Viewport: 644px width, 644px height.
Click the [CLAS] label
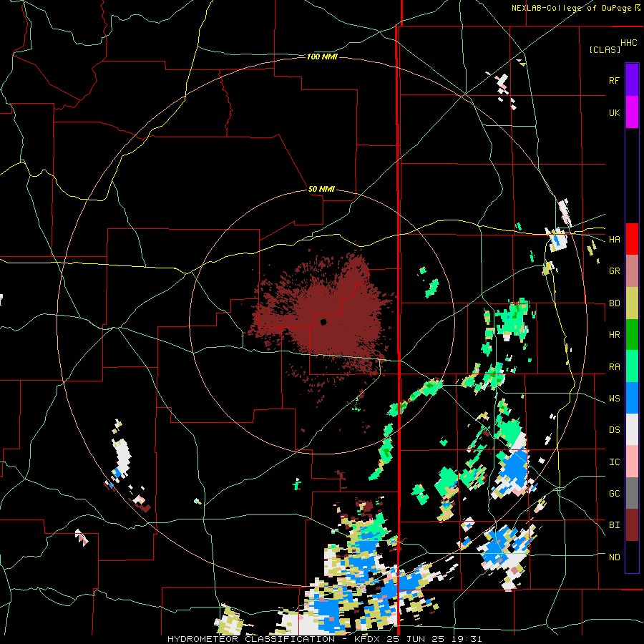click(605, 49)
